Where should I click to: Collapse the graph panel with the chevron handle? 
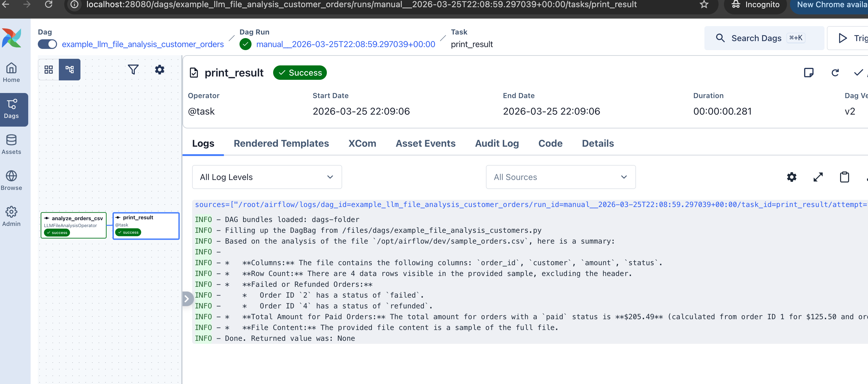(x=187, y=298)
